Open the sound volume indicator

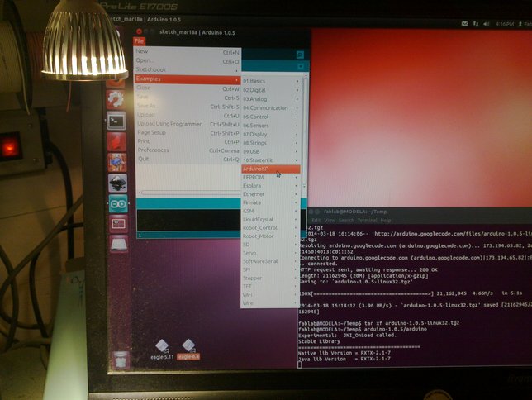487,24
